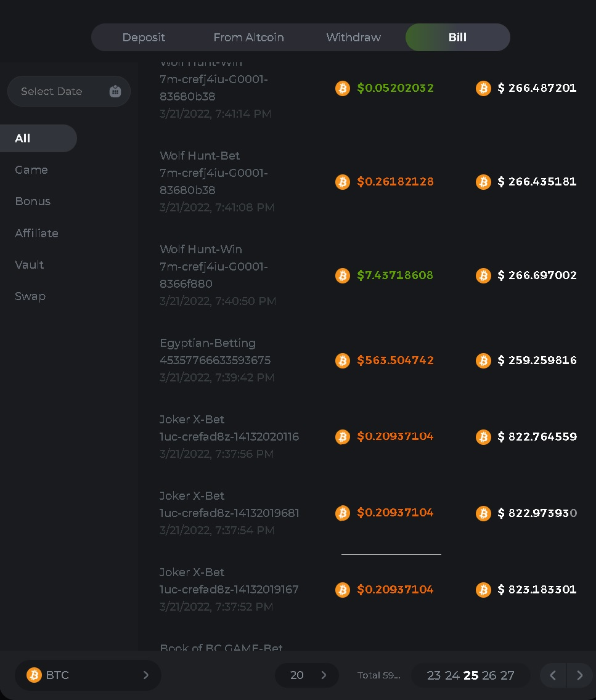Click Bitcoin icon next to $0.26182128
Viewport: 596px width, 700px height.
tap(343, 182)
